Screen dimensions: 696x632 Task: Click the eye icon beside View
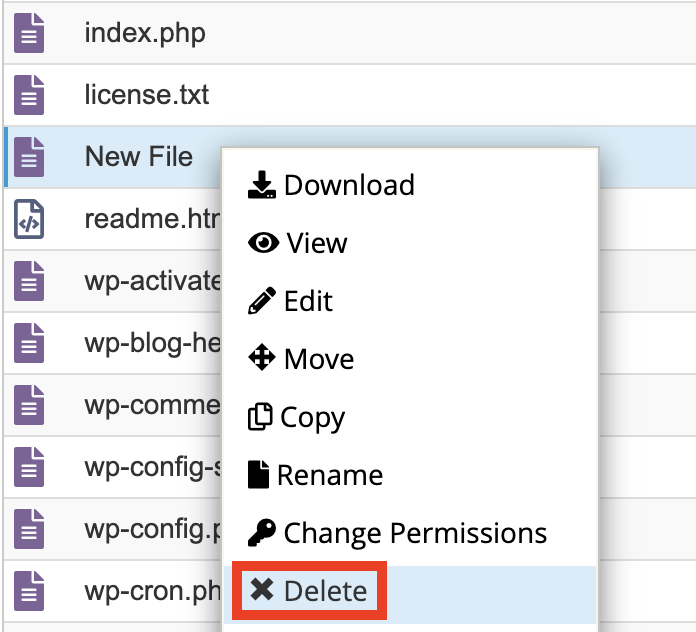coord(264,243)
